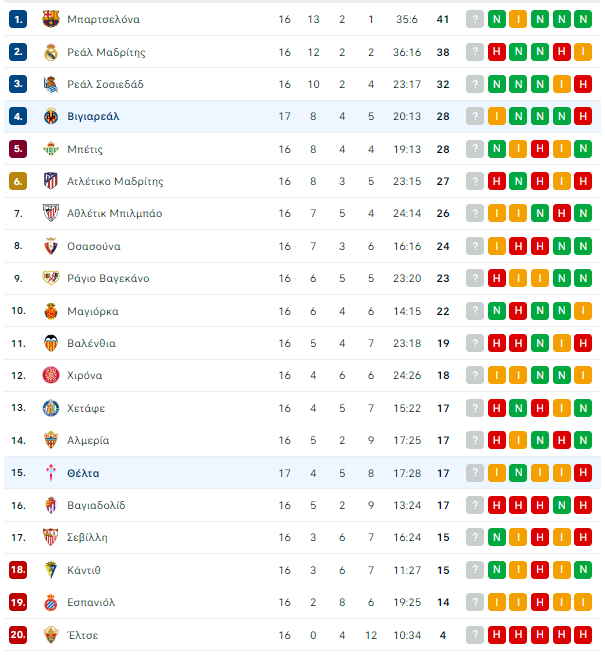The image size is (605, 655).
Task: Select the Atletico Madrid crest icon
Action: coord(51,181)
